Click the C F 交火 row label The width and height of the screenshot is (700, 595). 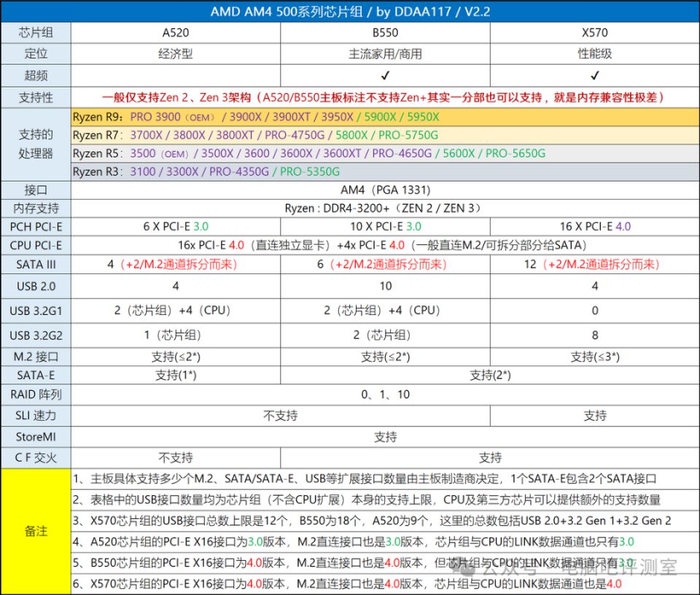pyautogui.click(x=36, y=458)
